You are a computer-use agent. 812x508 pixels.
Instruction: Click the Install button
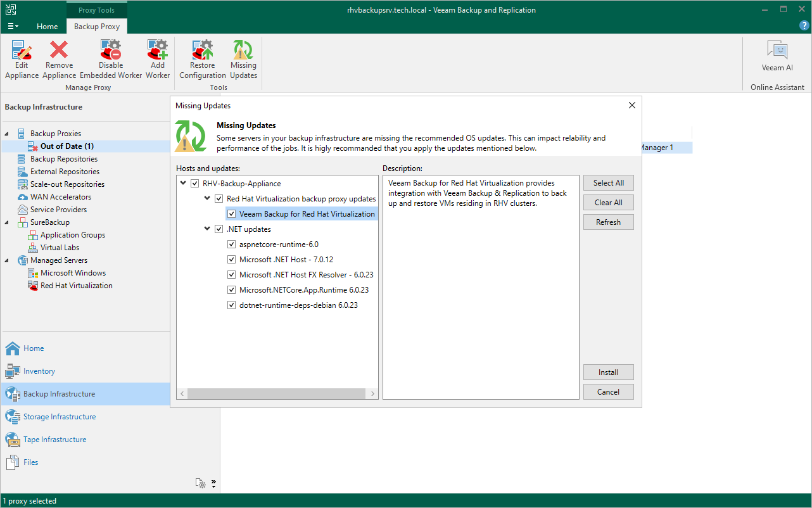click(609, 372)
